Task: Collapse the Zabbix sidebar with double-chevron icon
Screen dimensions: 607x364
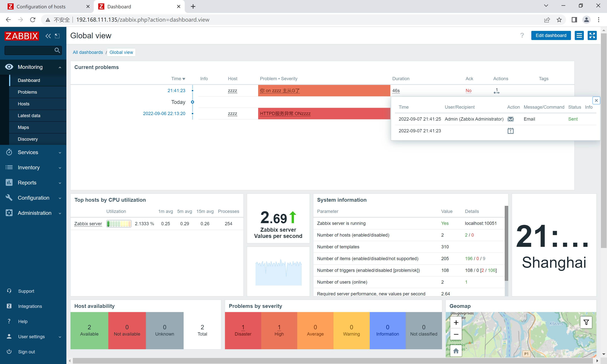Action: pyautogui.click(x=48, y=36)
